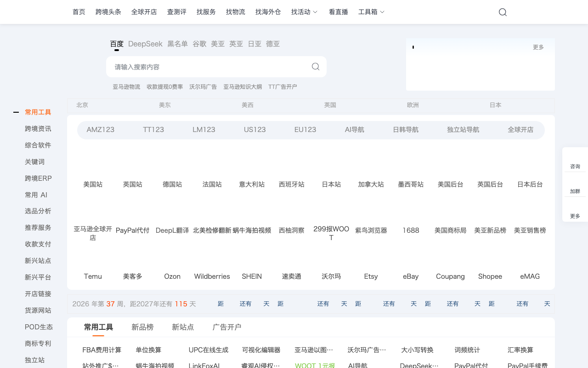
Task: Select 关键词 in the left sidebar
Action: (x=35, y=162)
